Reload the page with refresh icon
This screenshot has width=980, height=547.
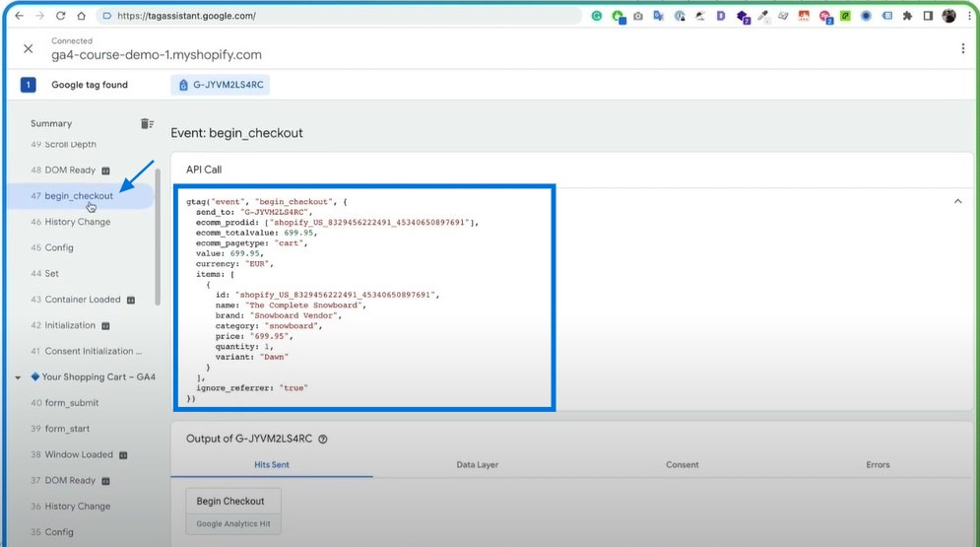tap(61, 16)
